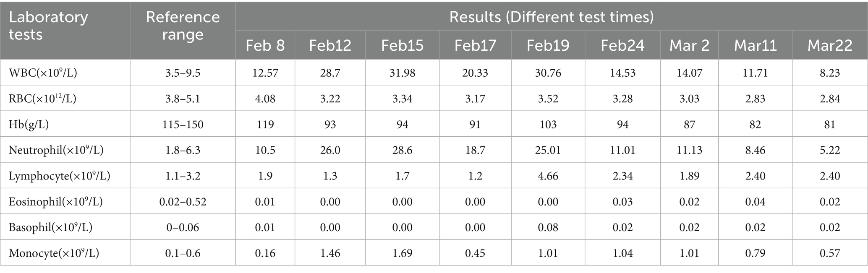
Task: Click the Reference range column header
Action: click(183, 26)
